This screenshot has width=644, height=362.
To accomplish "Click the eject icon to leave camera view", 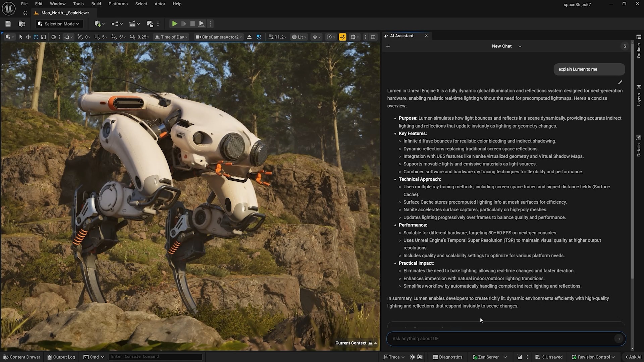I will (249, 37).
